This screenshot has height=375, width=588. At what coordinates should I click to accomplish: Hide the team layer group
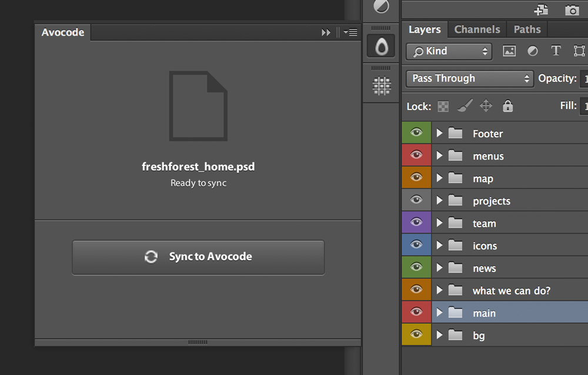[x=416, y=222]
